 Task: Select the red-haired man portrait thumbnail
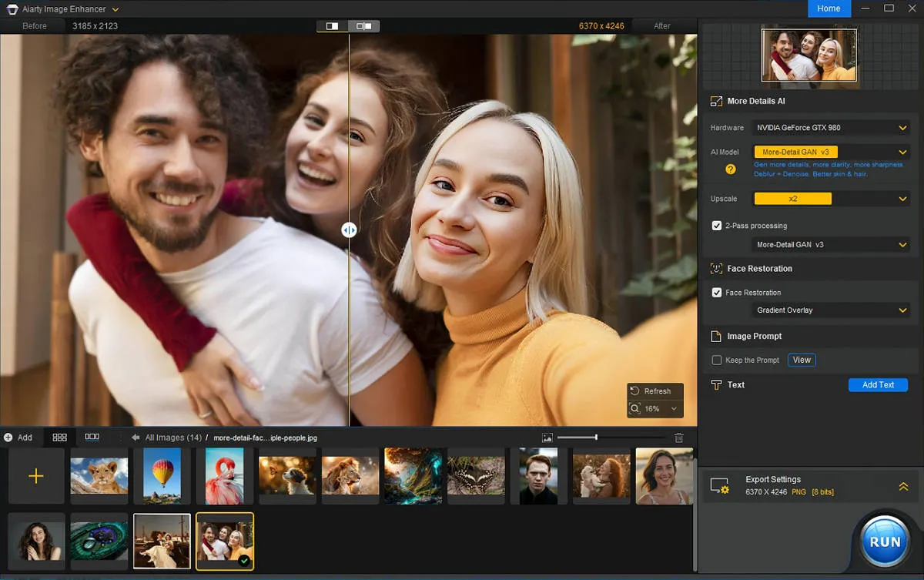pos(539,476)
